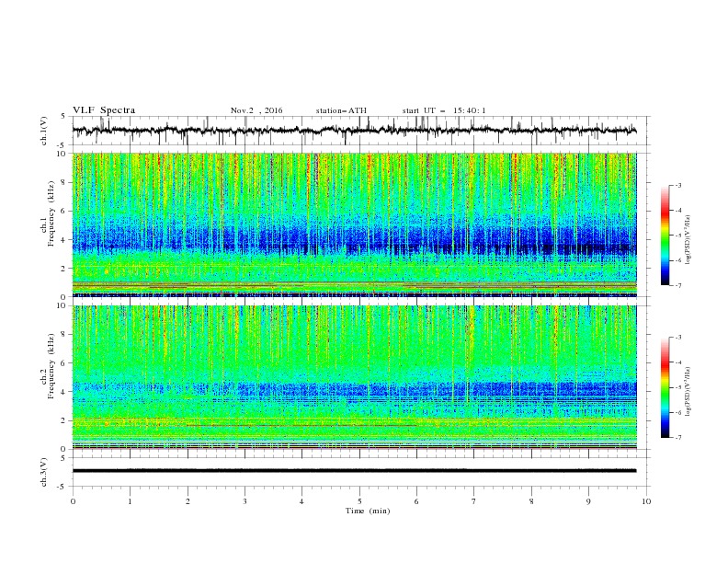The width and height of the screenshot is (728, 563).
Task: Click the ch.1 frequency tick label "4"
Action: (x=64, y=240)
